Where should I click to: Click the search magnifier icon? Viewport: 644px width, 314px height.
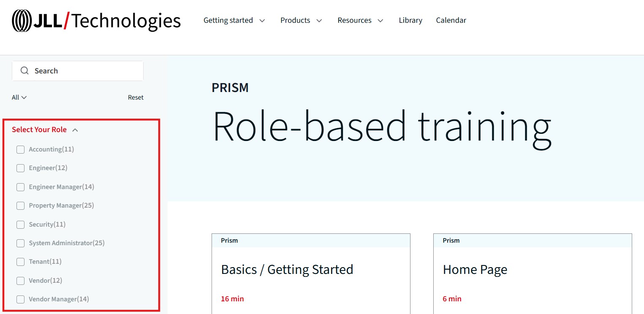point(24,70)
